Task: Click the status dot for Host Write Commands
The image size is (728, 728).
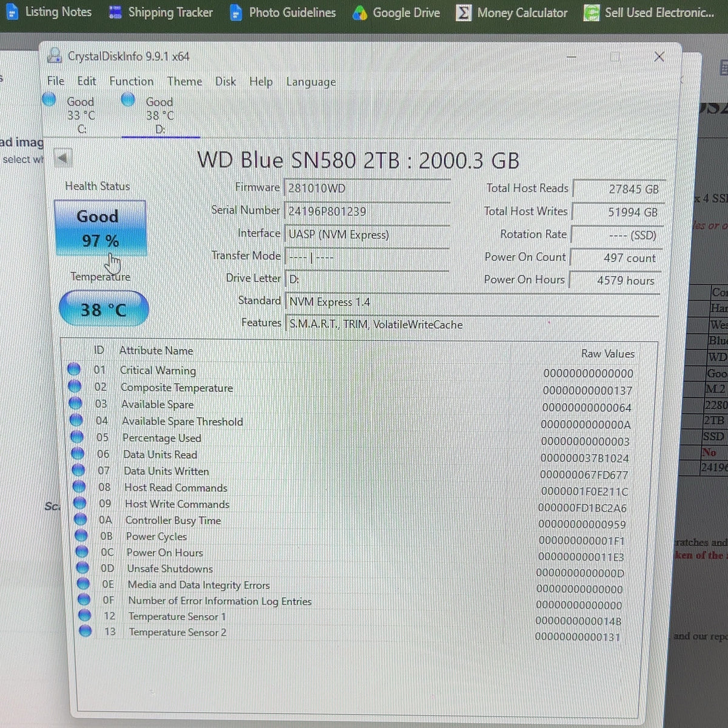Action: point(79,502)
